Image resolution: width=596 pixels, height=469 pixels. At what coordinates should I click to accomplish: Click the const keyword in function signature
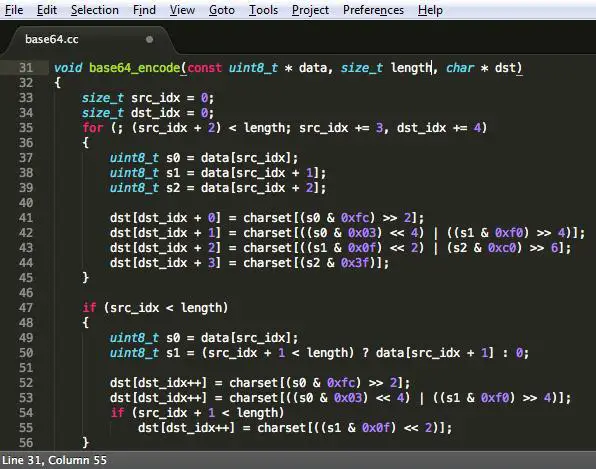tap(204, 68)
